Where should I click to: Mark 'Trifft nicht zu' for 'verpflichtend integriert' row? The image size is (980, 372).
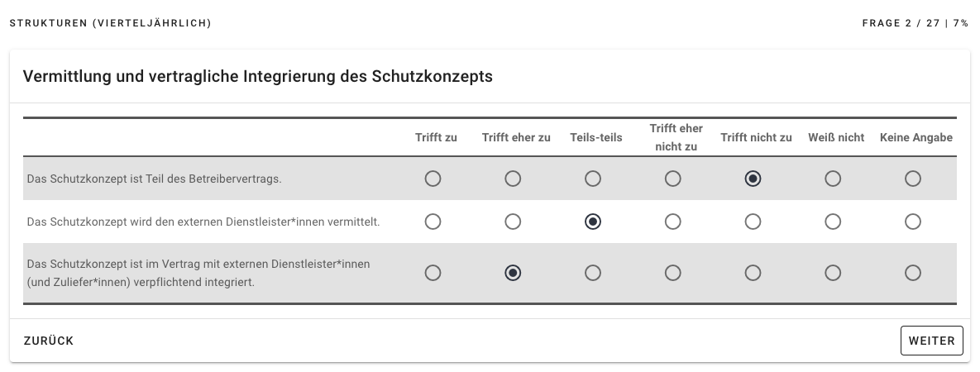753,273
